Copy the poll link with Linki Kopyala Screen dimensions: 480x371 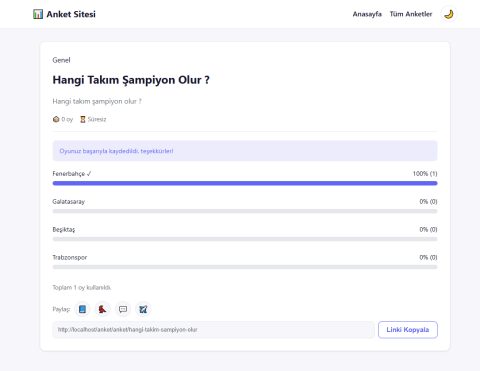click(408, 330)
